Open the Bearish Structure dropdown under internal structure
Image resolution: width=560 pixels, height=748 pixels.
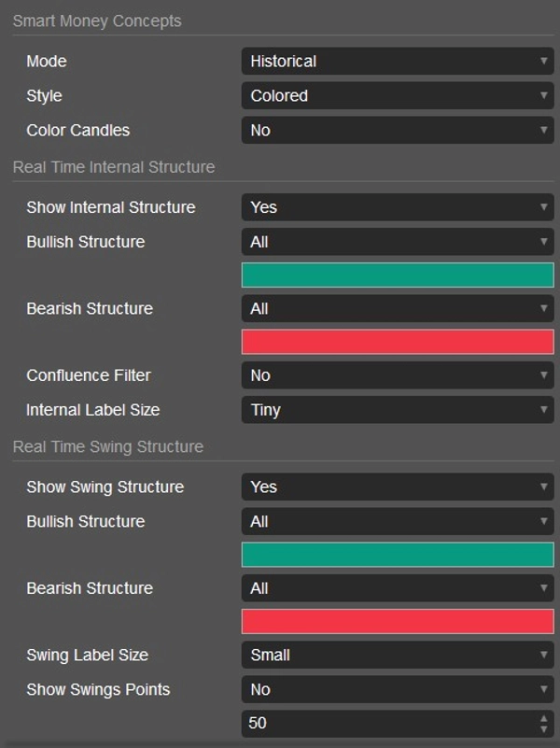[x=397, y=308]
